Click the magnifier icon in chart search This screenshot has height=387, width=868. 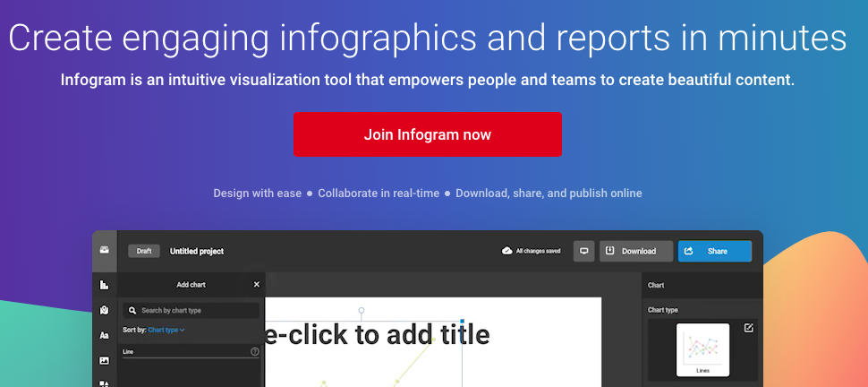(x=132, y=311)
